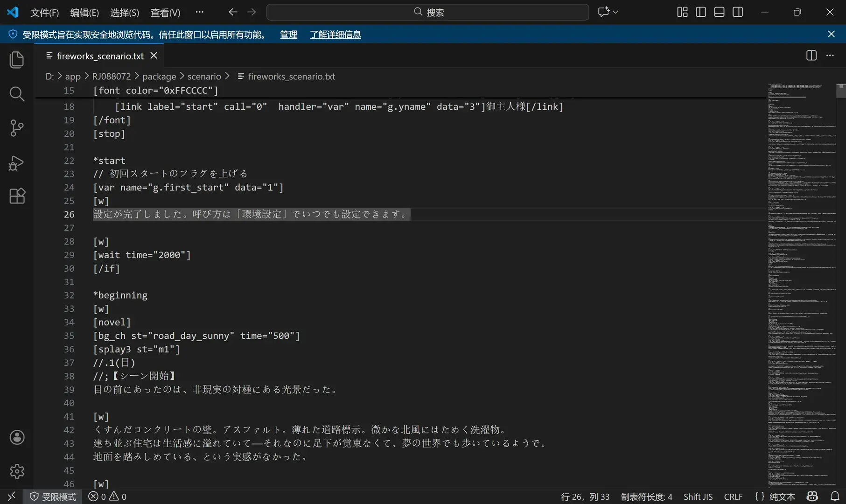Screen dimensions: 846x504
Task: Click line number 26 in gutter
Action: pos(69,214)
